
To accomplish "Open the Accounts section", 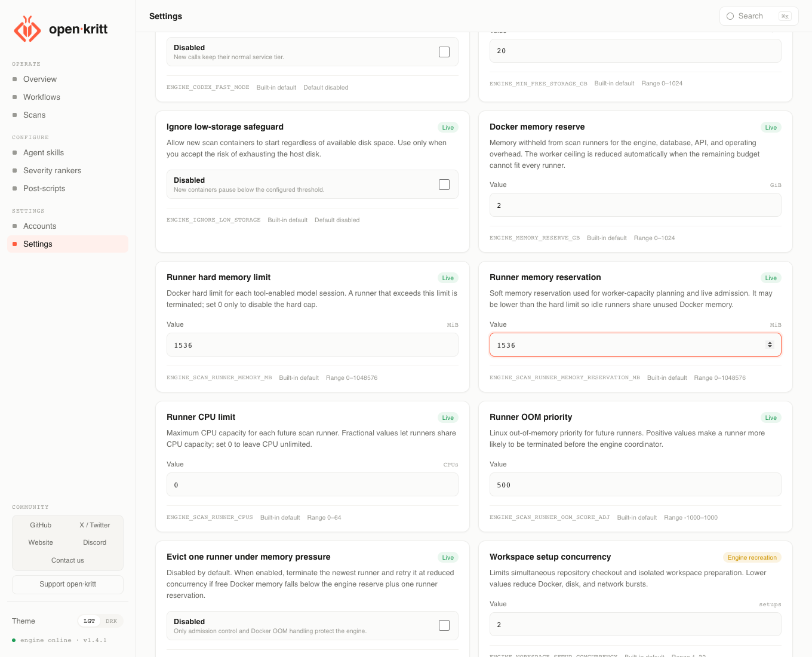I will coord(39,226).
